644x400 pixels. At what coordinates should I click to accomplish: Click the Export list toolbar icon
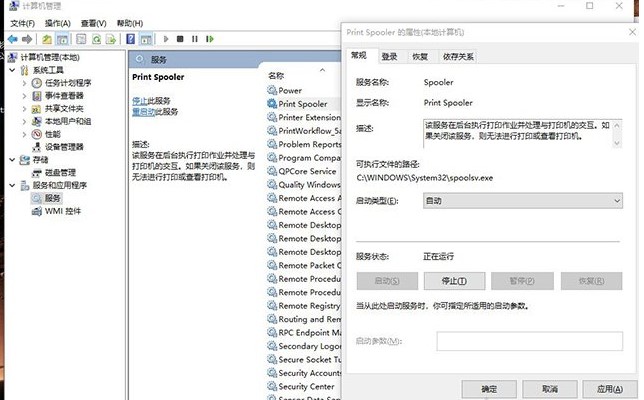(x=111, y=39)
